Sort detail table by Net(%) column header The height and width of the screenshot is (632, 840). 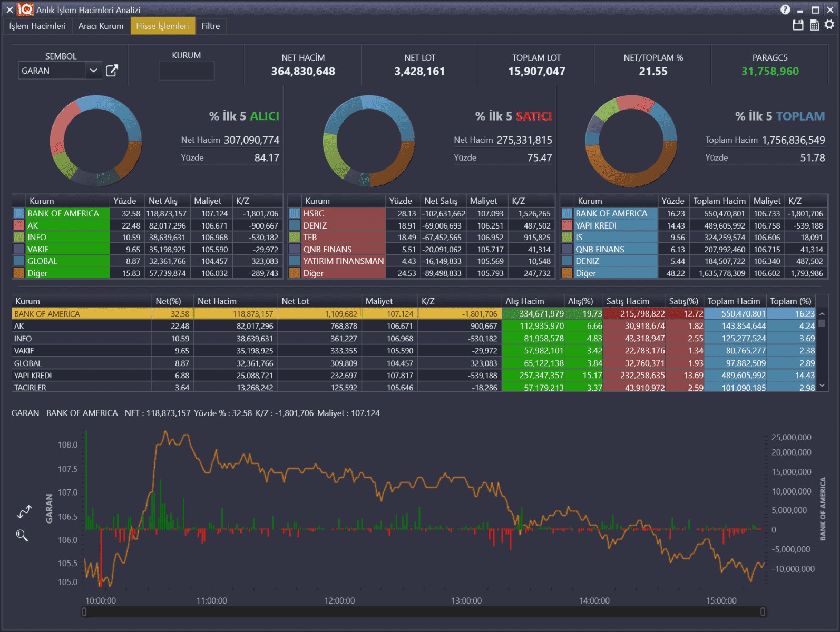[x=172, y=301]
